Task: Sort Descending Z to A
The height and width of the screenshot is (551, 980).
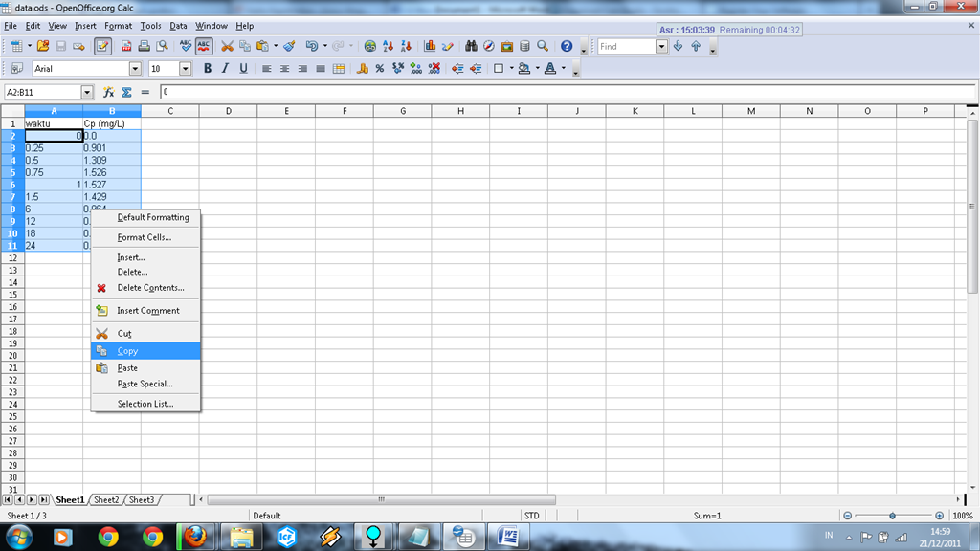Action: pos(406,46)
